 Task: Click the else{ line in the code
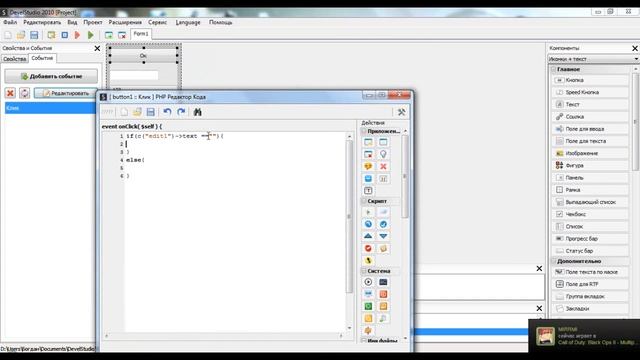pos(136,160)
